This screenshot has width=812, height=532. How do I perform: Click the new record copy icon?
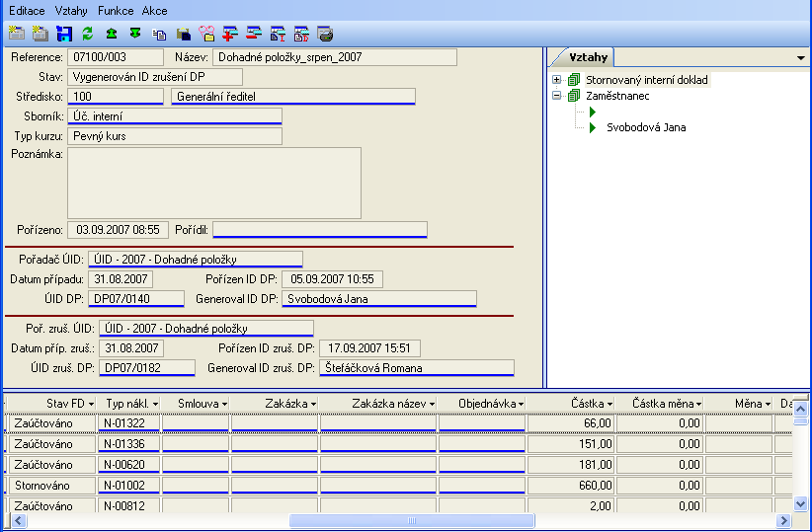tap(40, 34)
